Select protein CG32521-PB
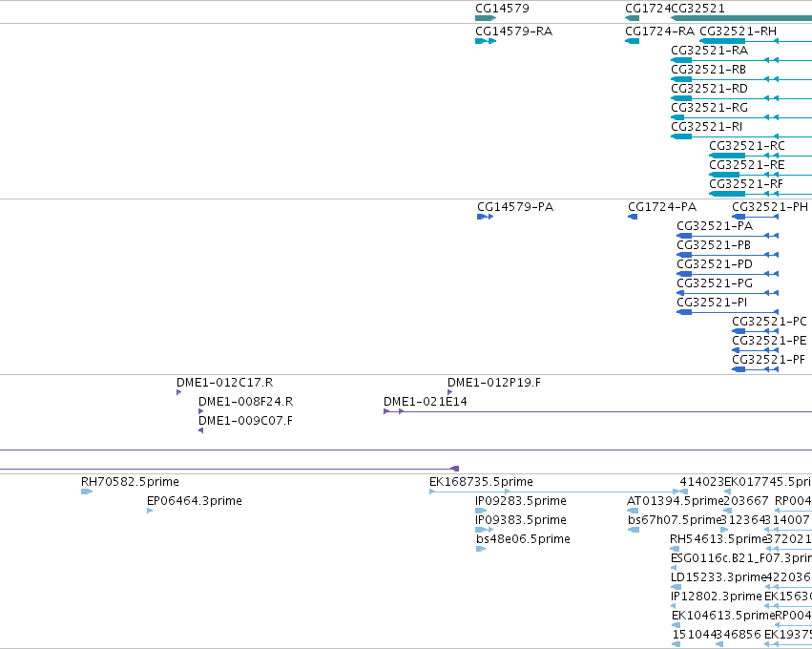The width and height of the screenshot is (812, 649). click(x=714, y=245)
